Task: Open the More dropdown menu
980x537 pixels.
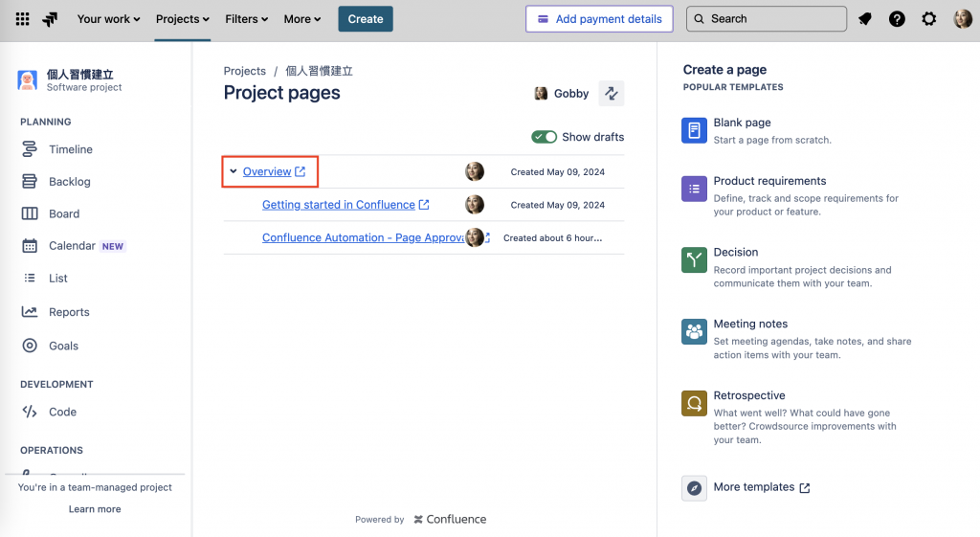Action: (x=302, y=19)
